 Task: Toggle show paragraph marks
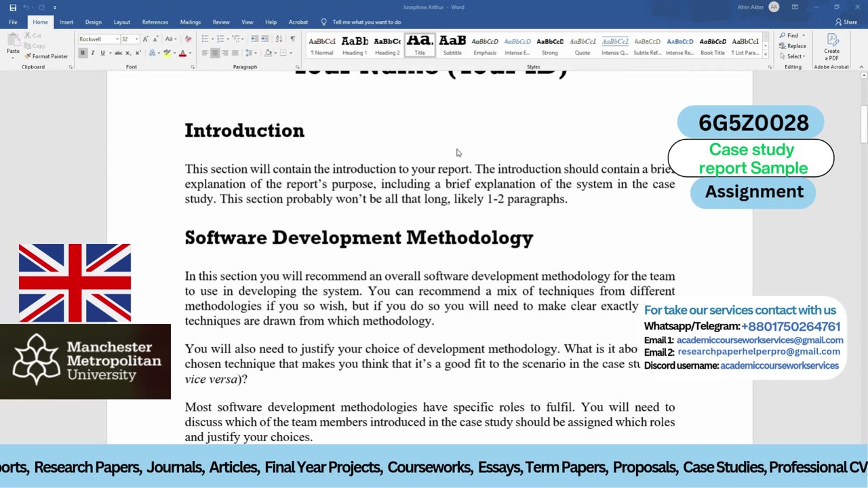(292, 39)
